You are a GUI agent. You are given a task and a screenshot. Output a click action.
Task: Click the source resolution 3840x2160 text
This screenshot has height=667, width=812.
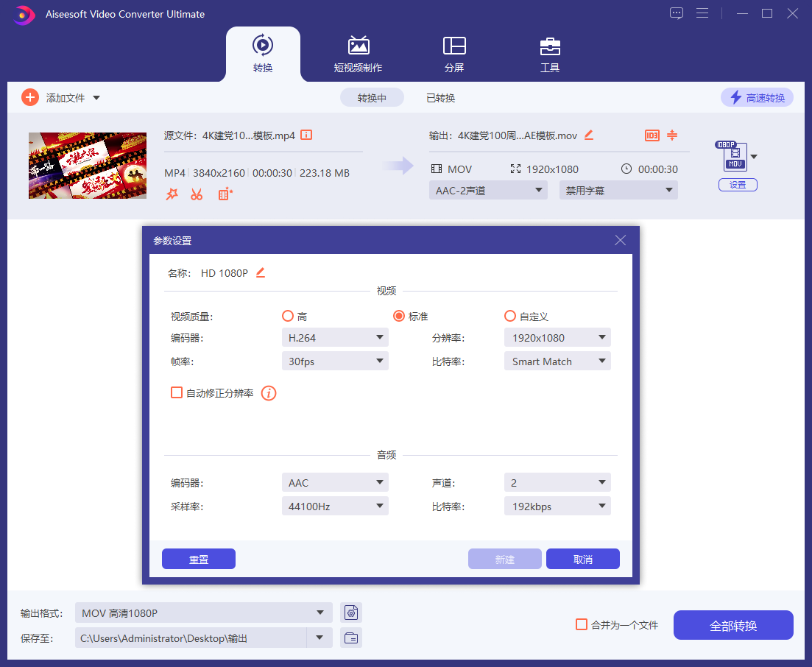click(219, 173)
